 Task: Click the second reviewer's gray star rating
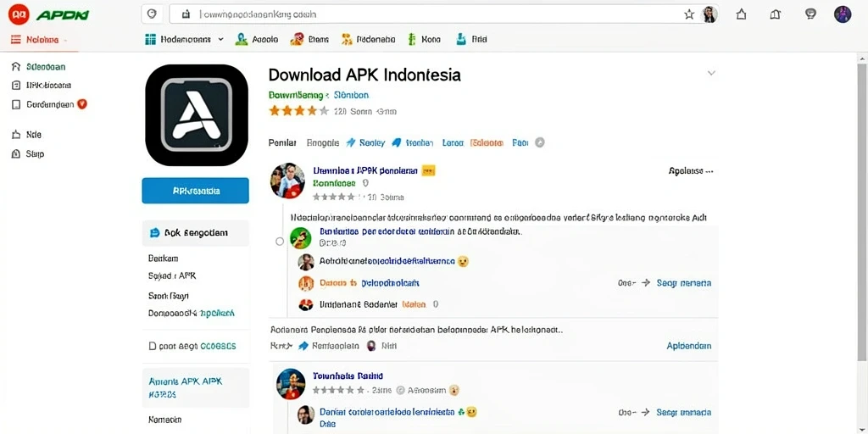338,390
